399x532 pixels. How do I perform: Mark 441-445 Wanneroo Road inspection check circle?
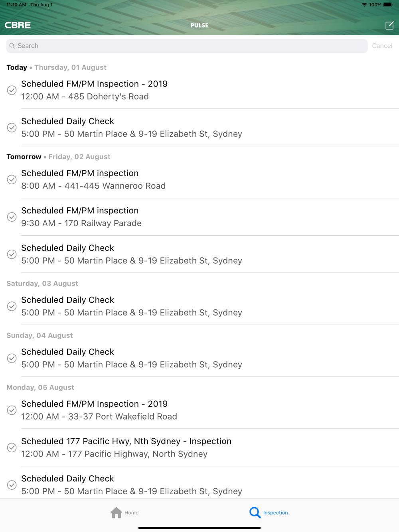tap(12, 179)
